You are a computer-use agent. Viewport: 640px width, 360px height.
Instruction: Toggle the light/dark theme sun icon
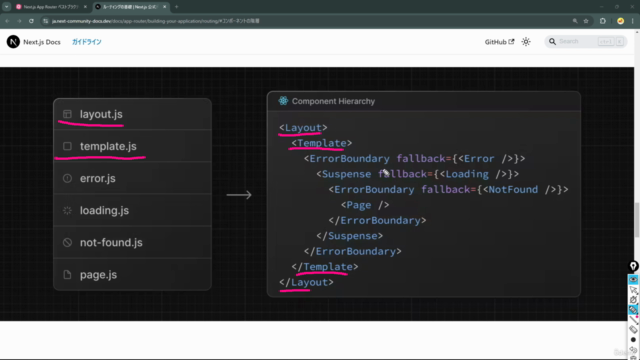pos(526,42)
